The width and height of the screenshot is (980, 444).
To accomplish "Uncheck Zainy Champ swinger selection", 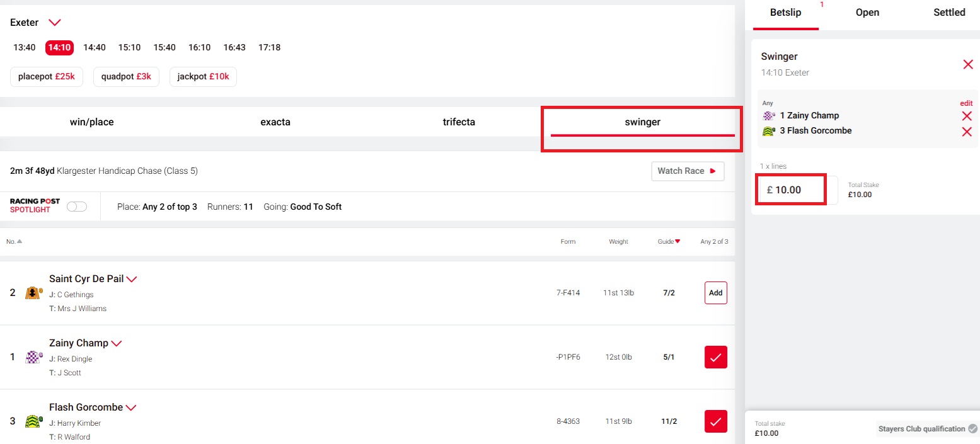I will tap(715, 357).
